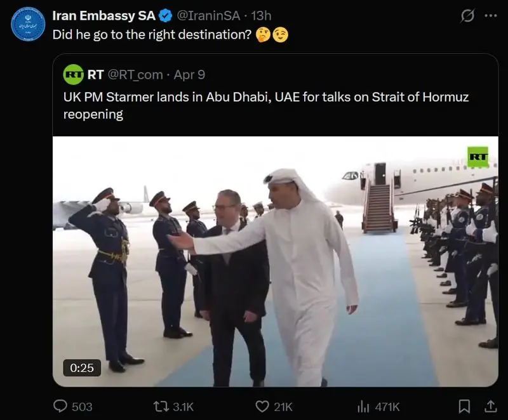508x420 pixels.
Task: Open the Iran Embassy SA profile avatar
Action: pos(28,24)
